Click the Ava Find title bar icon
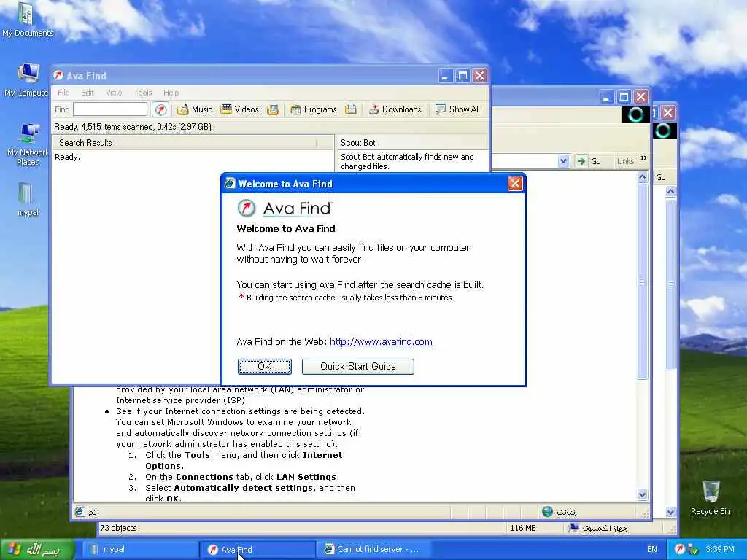 [x=58, y=75]
